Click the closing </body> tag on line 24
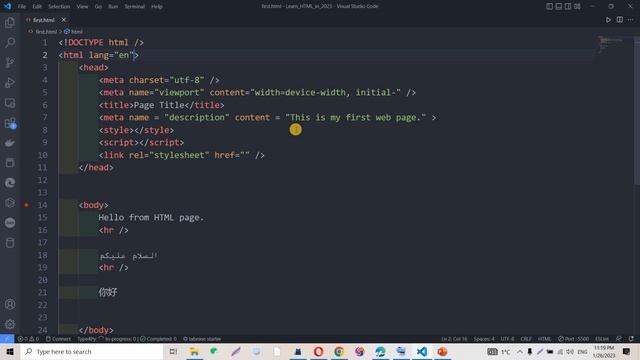This screenshot has height=360, width=640. [x=96, y=330]
